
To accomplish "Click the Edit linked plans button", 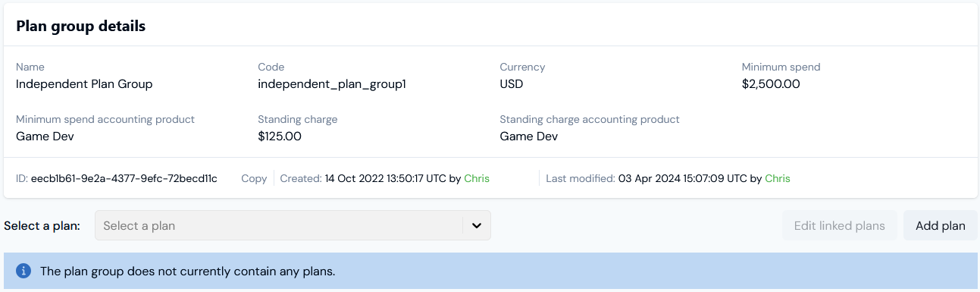I will pyautogui.click(x=839, y=225).
